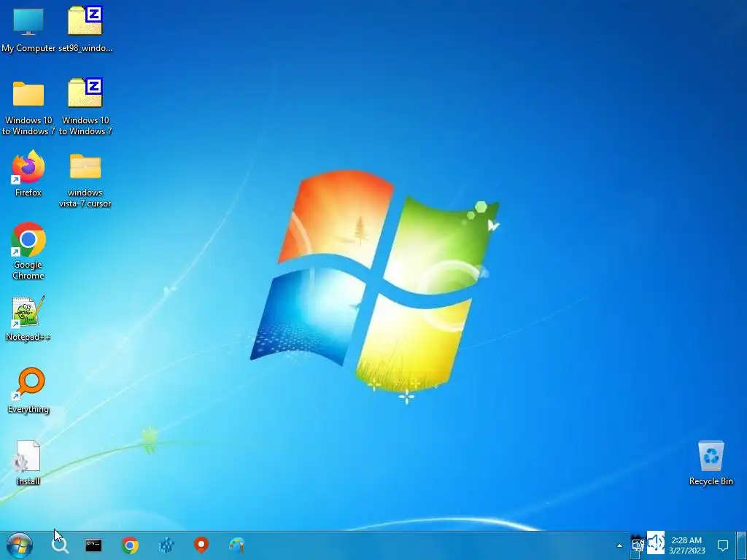Launch Chrome from the taskbar
Viewport: 747px width, 560px height.
[130, 545]
